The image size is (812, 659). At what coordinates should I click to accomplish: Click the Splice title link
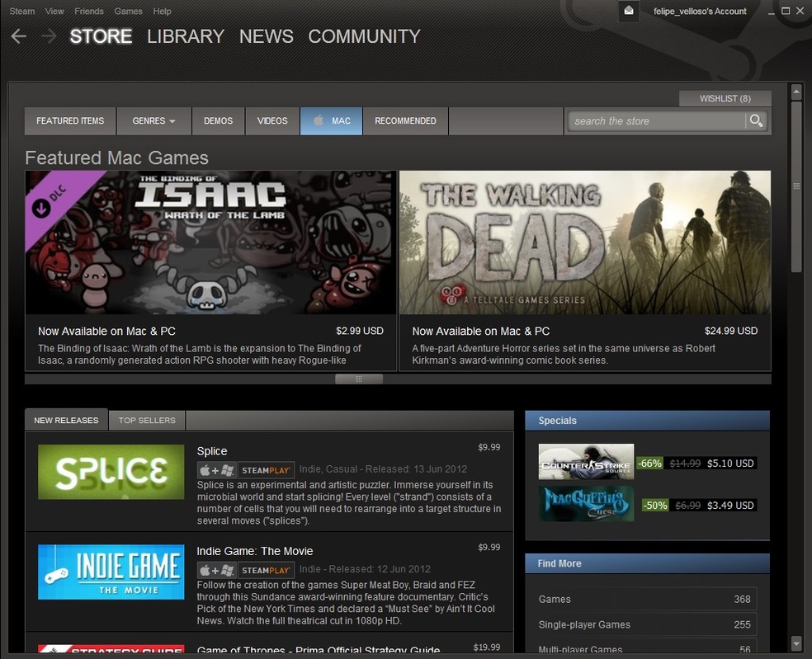pos(212,451)
